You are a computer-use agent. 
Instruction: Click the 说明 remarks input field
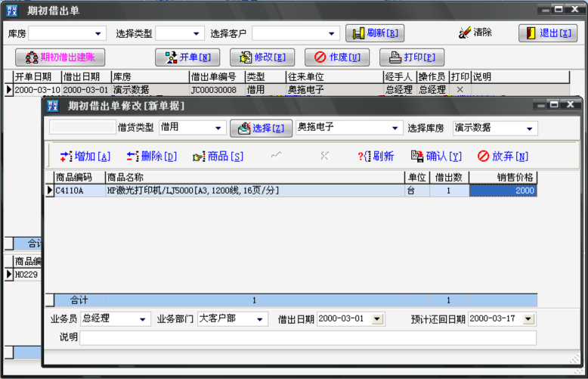coord(308,337)
